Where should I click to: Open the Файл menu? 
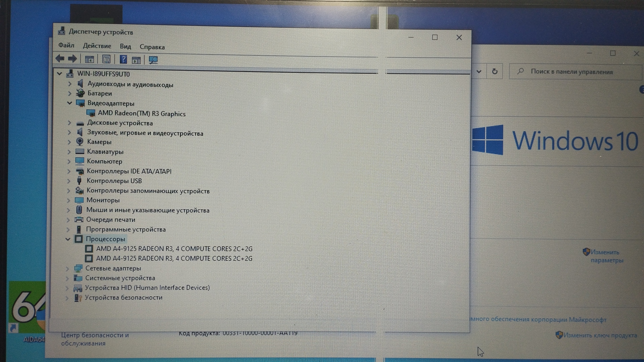(x=66, y=45)
